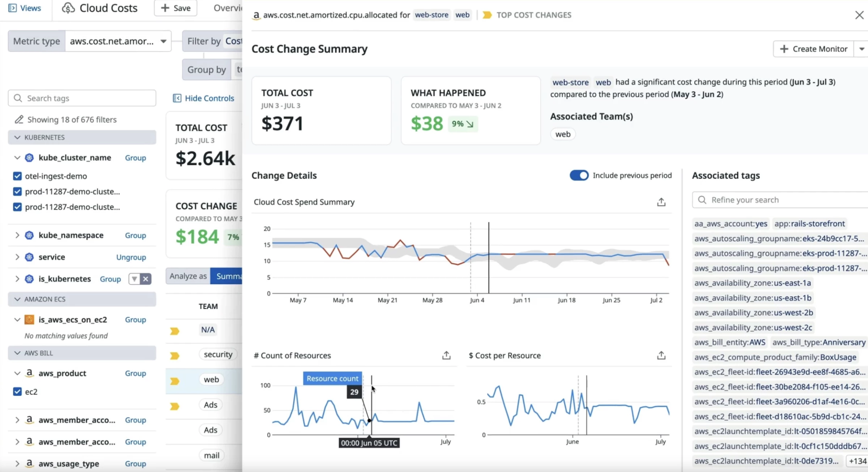The height and width of the screenshot is (472, 868).
Task: Click the yellow tag in the web row
Action: pyautogui.click(x=175, y=381)
